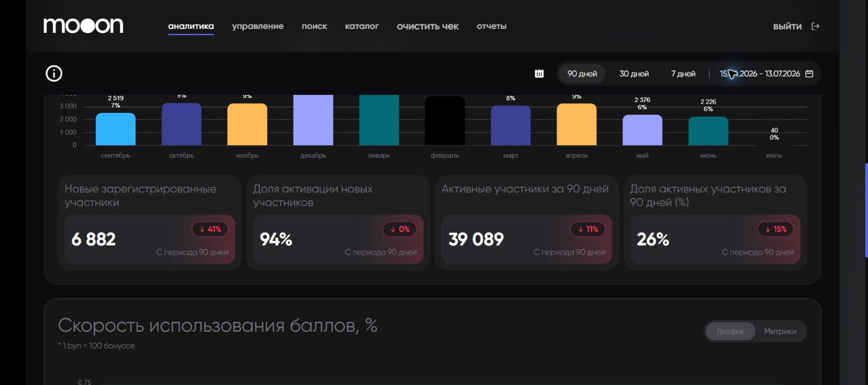Click the 26% value
This screenshot has width=868, height=385.
pyautogui.click(x=653, y=239)
